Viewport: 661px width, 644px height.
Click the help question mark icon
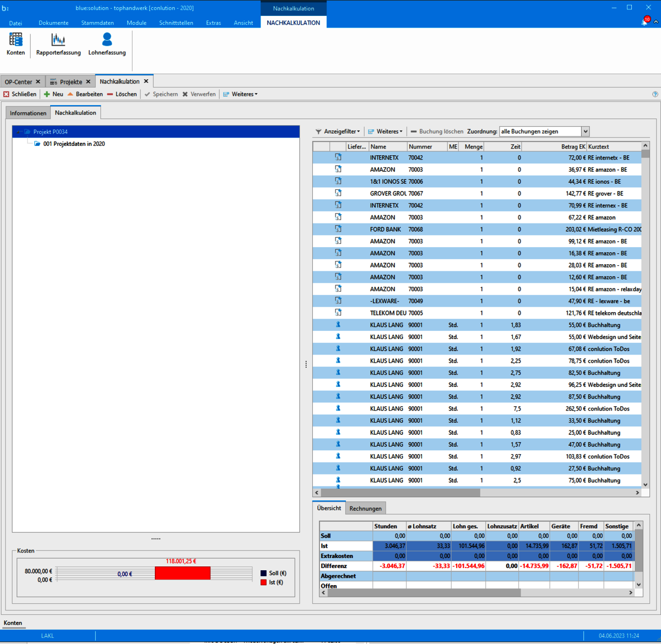(655, 94)
